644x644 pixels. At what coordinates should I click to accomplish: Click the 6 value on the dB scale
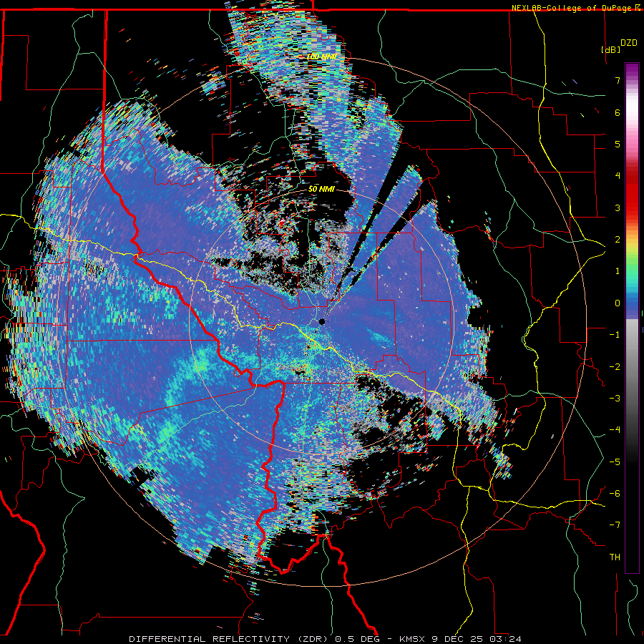point(618,112)
